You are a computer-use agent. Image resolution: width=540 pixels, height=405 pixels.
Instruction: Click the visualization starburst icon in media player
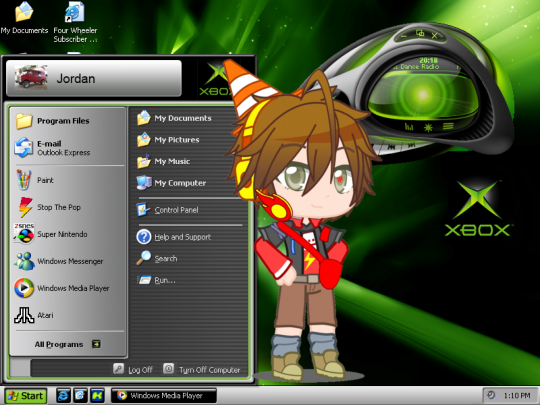pyautogui.click(x=428, y=128)
